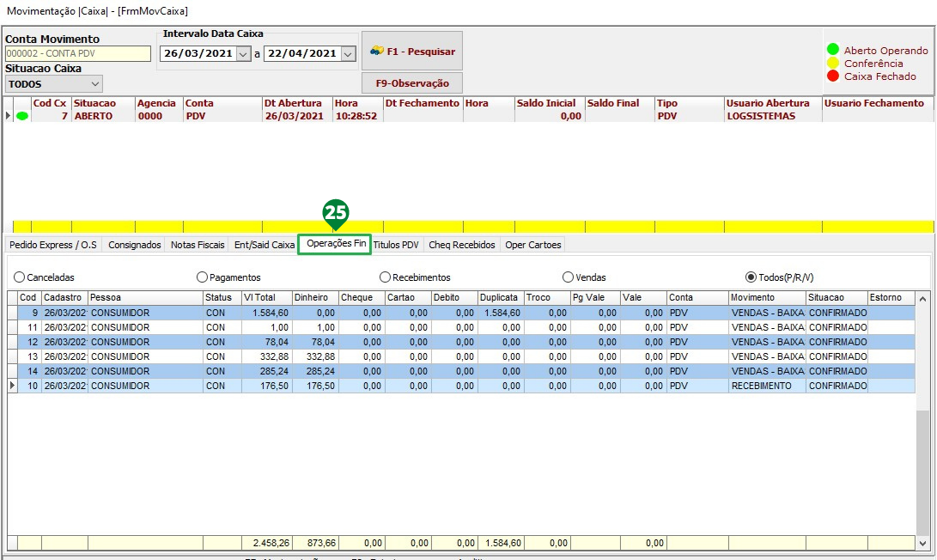Select the Vendas radio button

[568, 277]
